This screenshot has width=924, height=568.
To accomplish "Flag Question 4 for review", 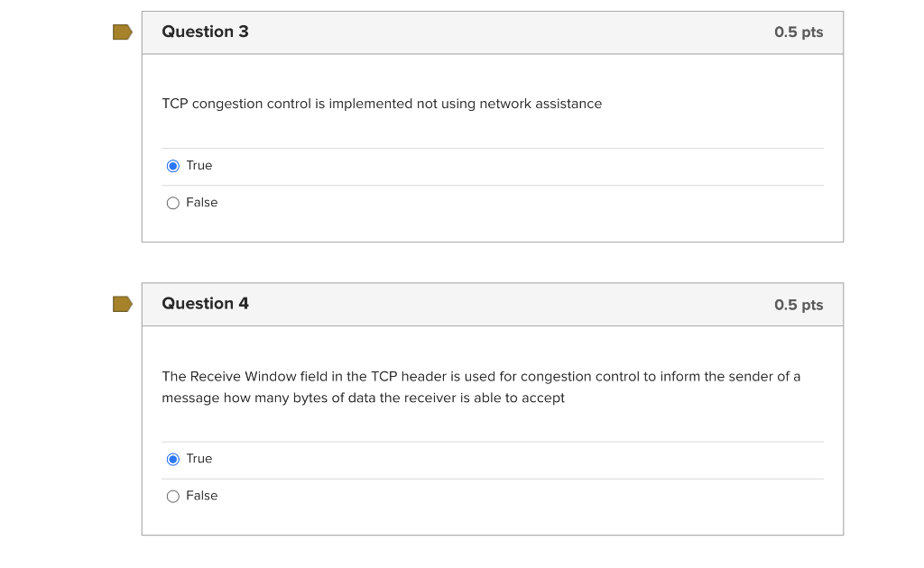I will pos(122,304).
